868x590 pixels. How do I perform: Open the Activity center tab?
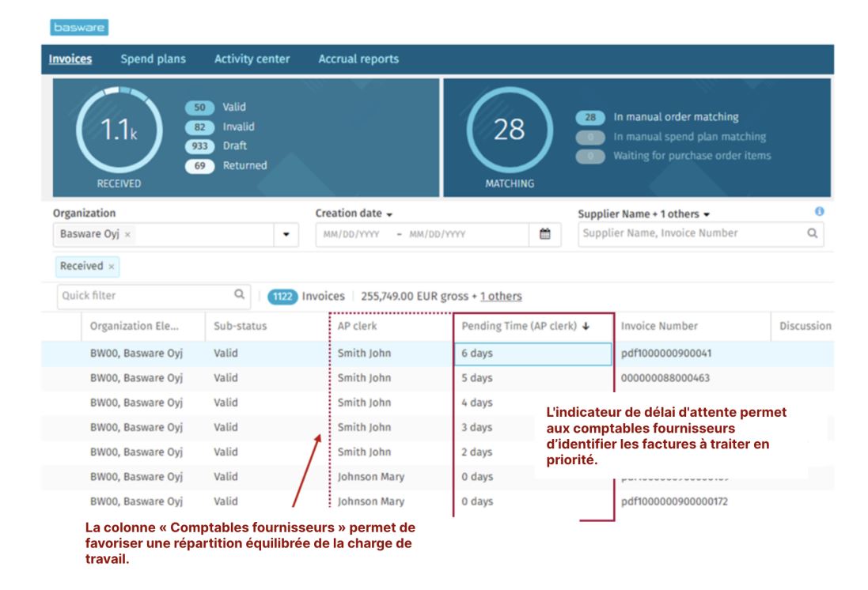click(252, 59)
